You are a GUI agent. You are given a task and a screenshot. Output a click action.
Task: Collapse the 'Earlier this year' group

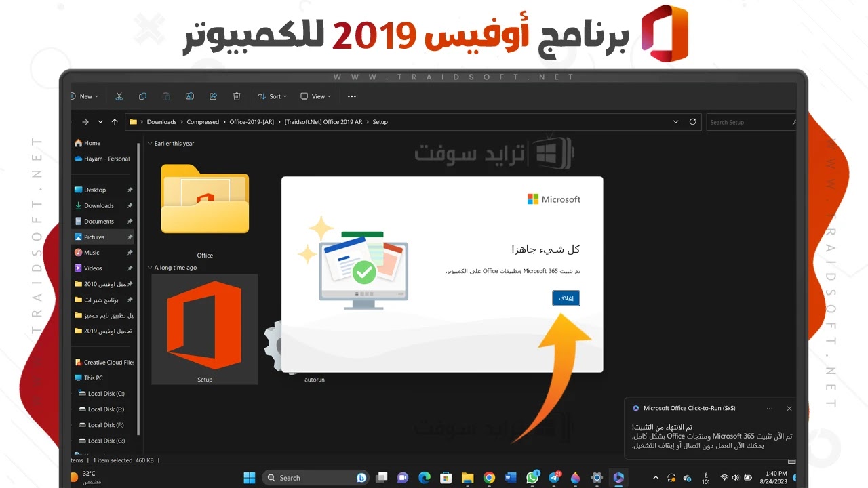coord(150,144)
